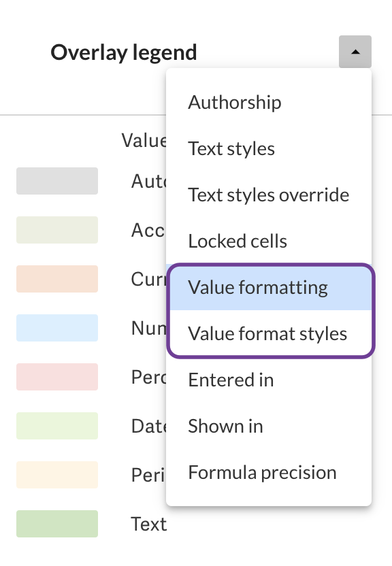
Task: Choose Entered in from the list
Action: [230, 380]
